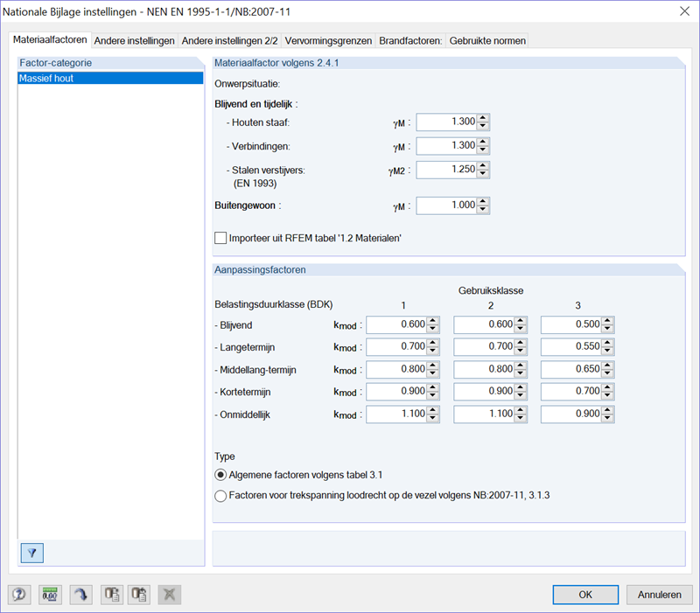Switch to Andere instellingen tab

pyautogui.click(x=135, y=40)
